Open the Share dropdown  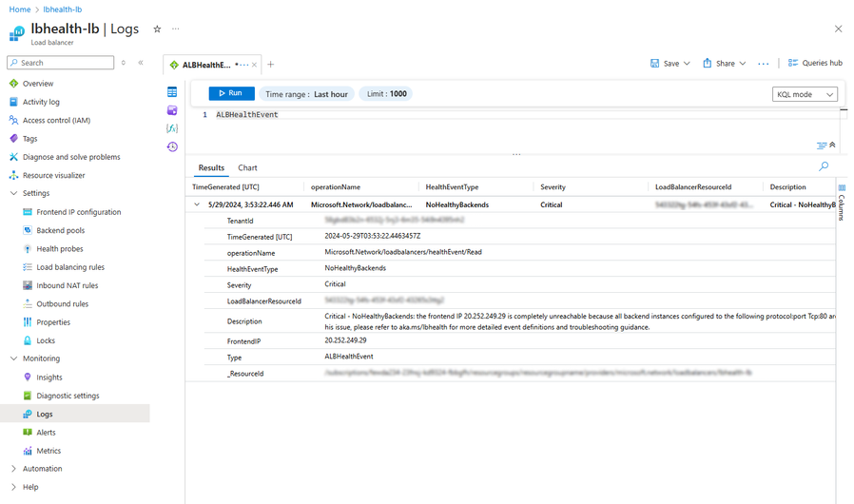click(x=725, y=63)
